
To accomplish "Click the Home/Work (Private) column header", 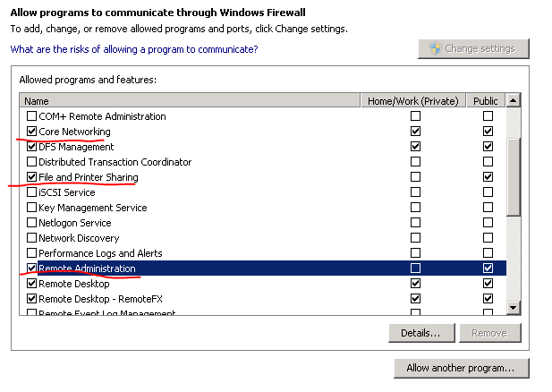I will 413,101.
